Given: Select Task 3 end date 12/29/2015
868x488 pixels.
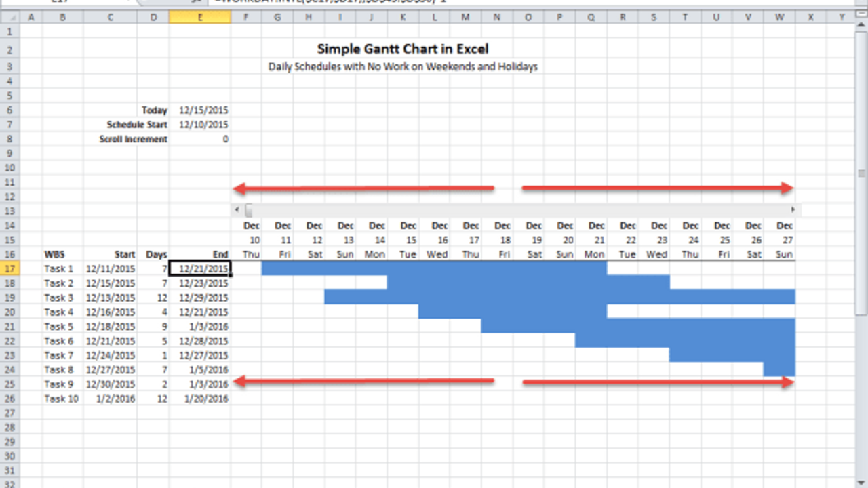Looking at the screenshot, I should (x=200, y=298).
